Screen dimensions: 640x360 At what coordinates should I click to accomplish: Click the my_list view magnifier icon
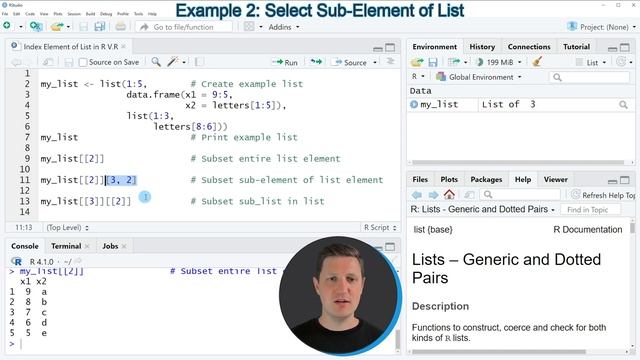pos(623,104)
